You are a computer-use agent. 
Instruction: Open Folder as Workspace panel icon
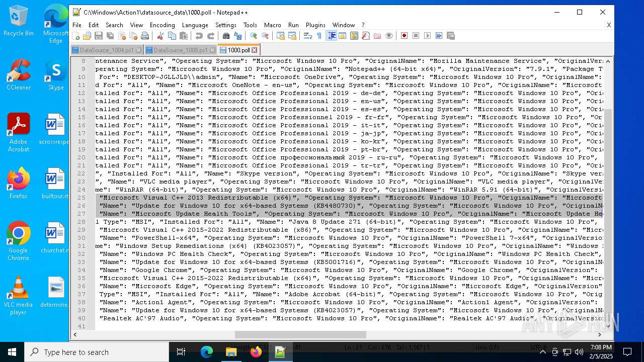(x=377, y=36)
